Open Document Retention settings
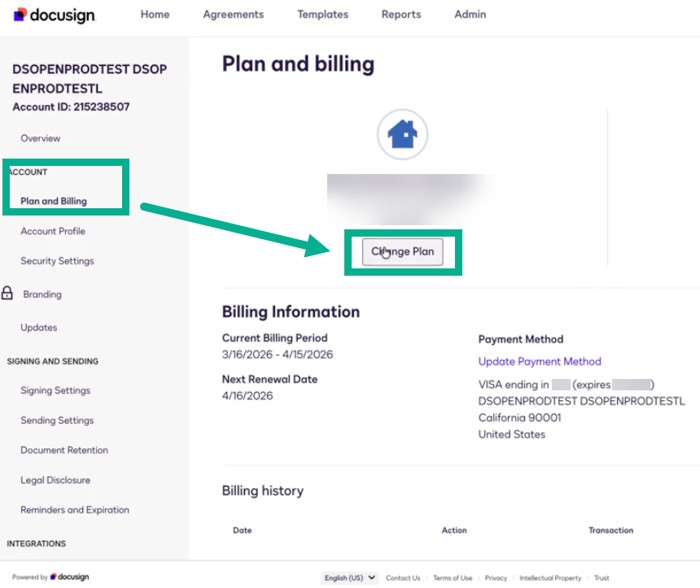 point(64,450)
